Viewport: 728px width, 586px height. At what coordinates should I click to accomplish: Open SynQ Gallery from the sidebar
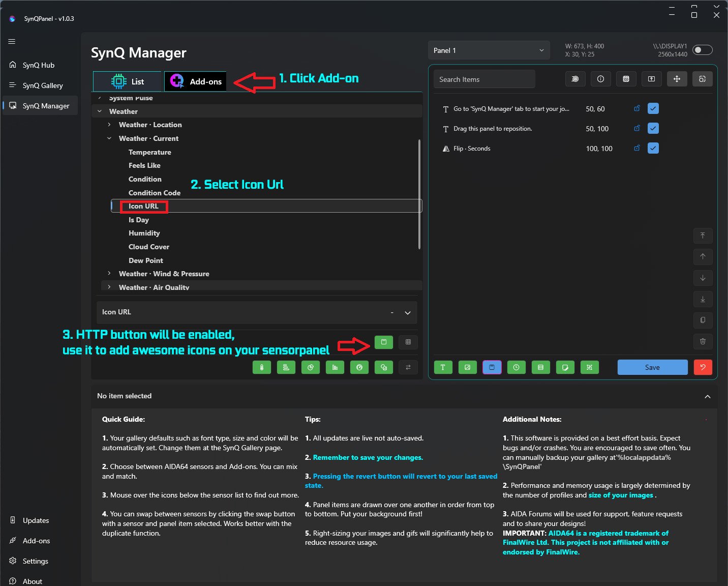[43, 85]
